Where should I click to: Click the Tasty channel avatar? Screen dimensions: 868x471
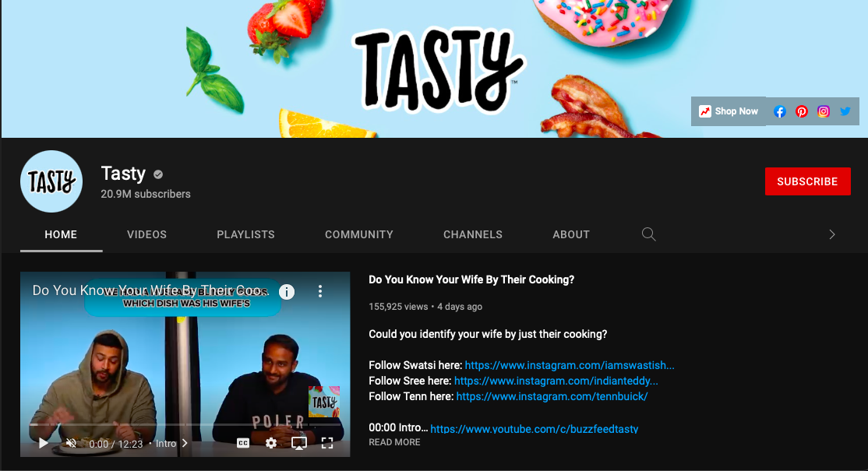coord(51,181)
